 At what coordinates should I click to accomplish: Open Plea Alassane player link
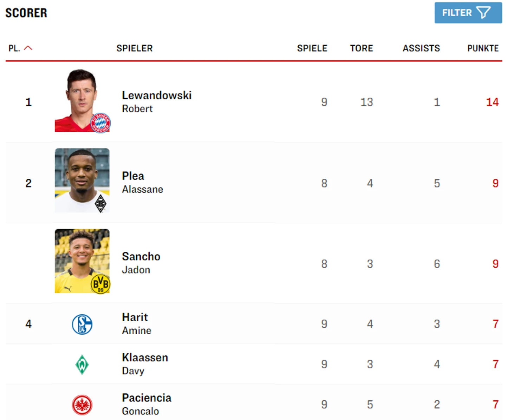pos(142,182)
